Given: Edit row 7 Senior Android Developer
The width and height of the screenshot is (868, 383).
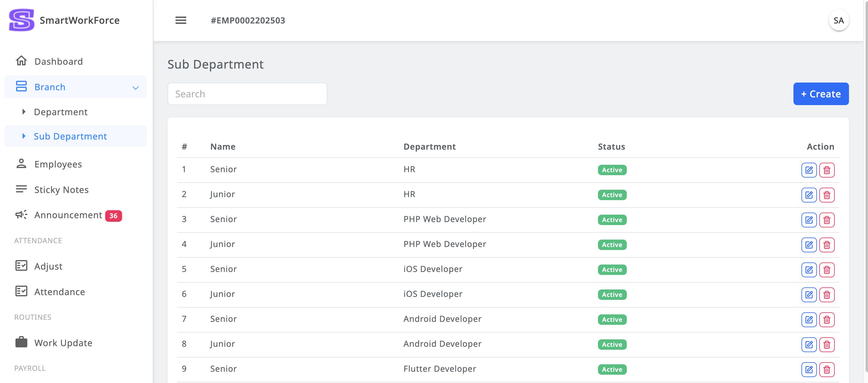Looking at the screenshot, I should point(809,319).
